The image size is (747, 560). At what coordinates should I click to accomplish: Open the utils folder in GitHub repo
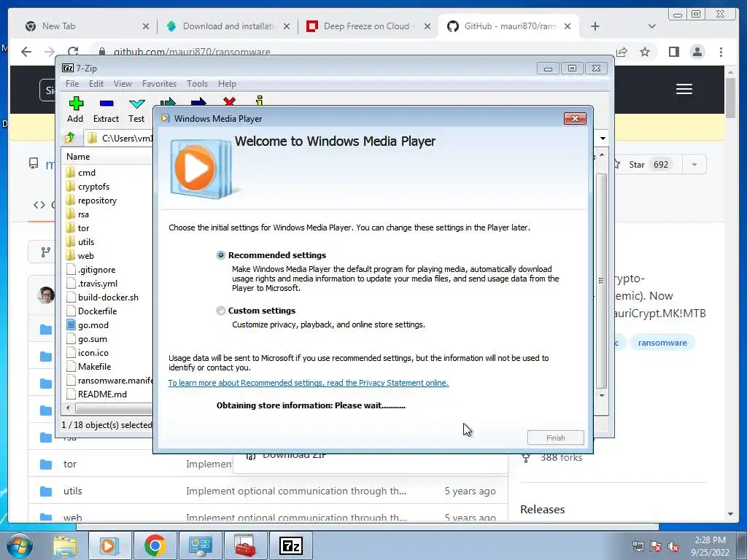click(72, 491)
